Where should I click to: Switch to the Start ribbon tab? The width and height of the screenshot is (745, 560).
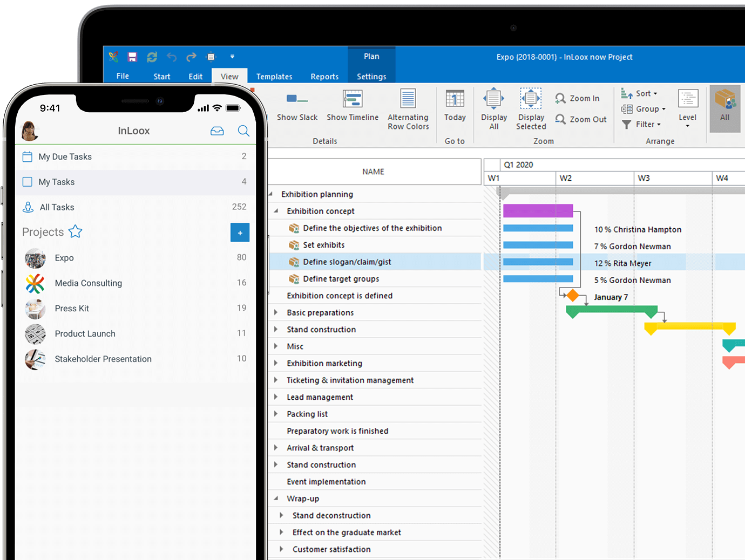pos(162,77)
